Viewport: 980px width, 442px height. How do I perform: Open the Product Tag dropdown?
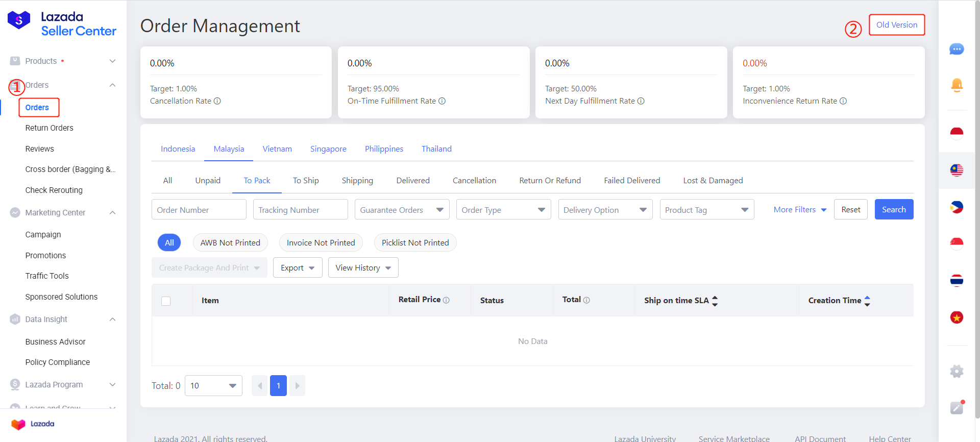[707, 210]
